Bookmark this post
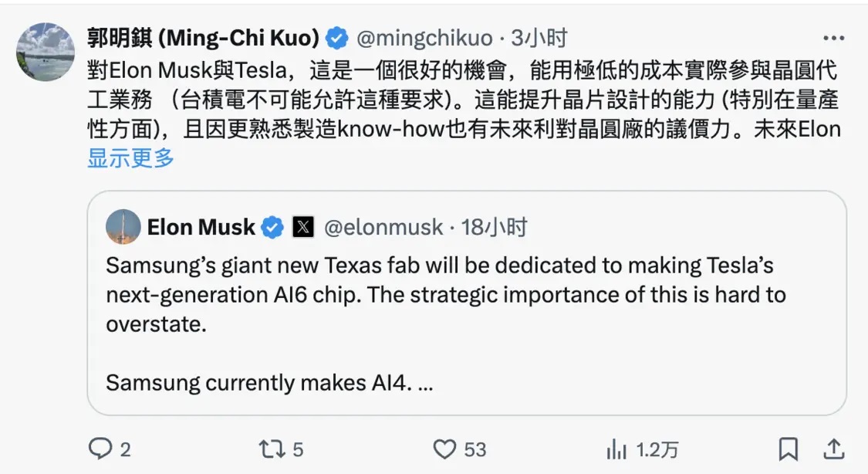This screenshot has width=868, height=474. [789, 449]
